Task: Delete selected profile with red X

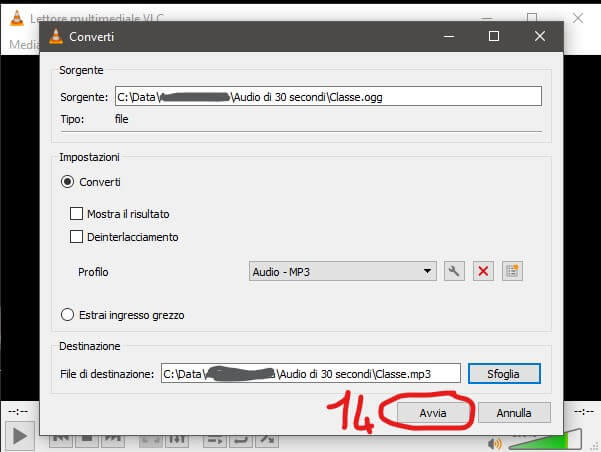Action: [484, 271]
